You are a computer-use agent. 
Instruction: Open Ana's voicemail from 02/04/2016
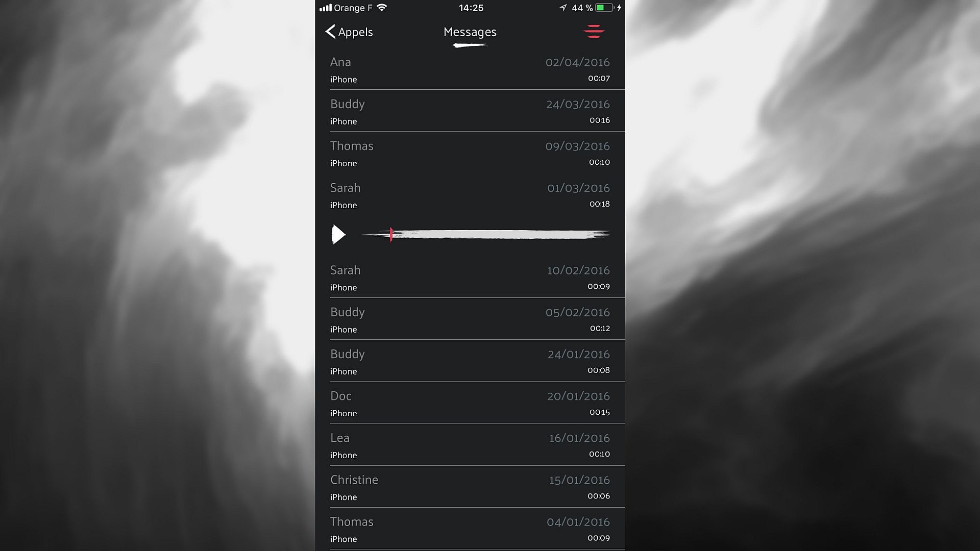[x=470, y=70]
